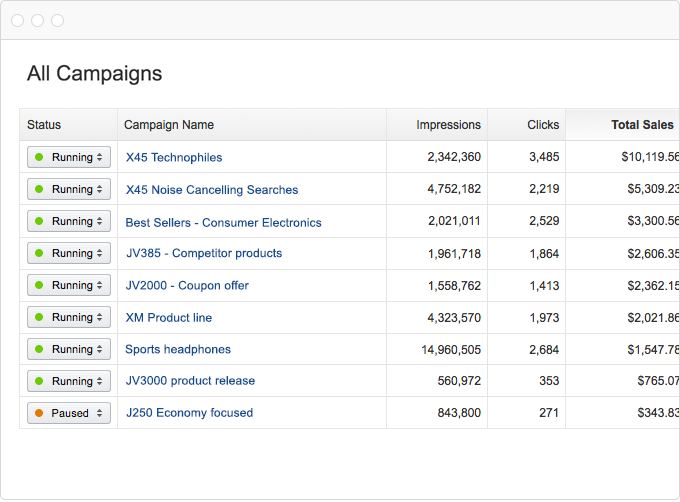Sort table by Status column header
This screenshot has width=680, height=502.
[x=44, y=125]
